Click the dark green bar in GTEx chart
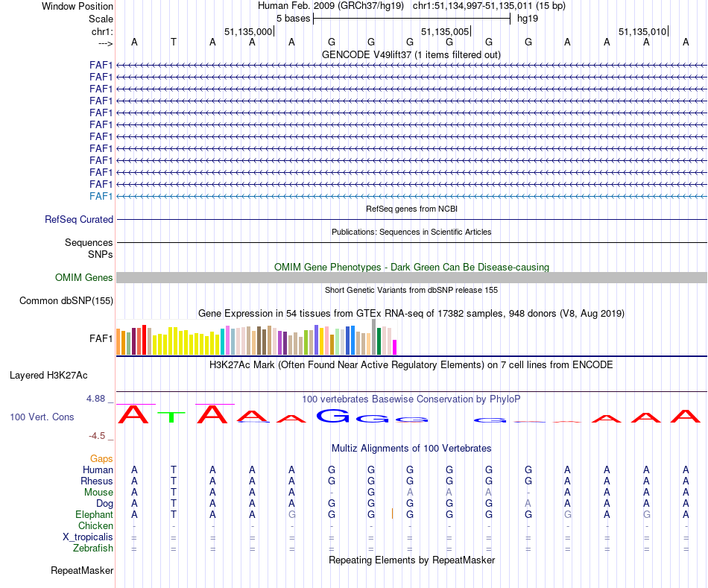This screenshot has height=588, width=708. point(379,341)
